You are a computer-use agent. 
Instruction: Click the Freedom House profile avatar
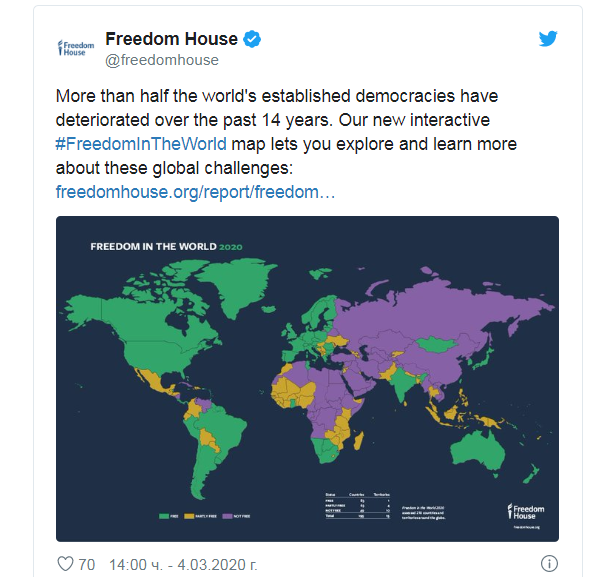(x=76, y=47)
